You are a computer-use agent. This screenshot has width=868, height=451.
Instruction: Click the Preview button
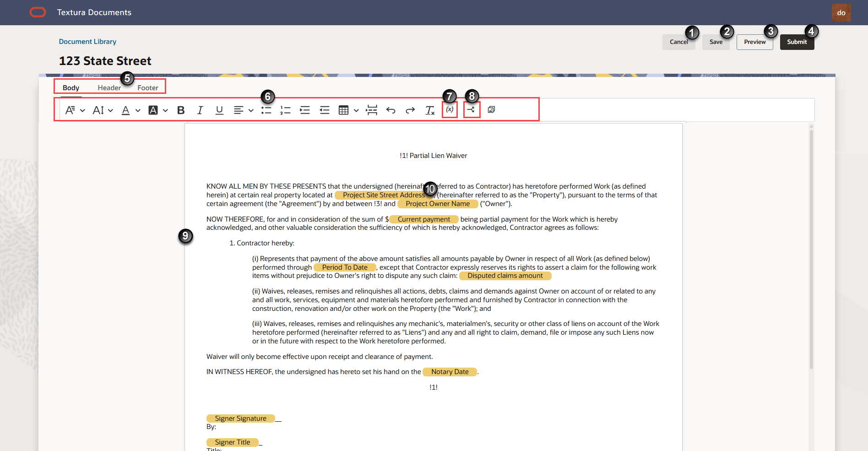coord(754,42)
